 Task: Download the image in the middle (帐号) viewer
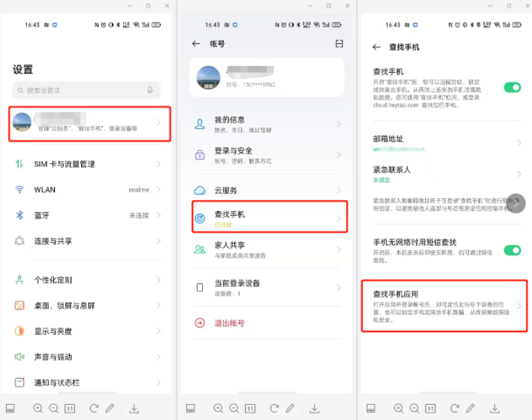click(x=315, y=409)
